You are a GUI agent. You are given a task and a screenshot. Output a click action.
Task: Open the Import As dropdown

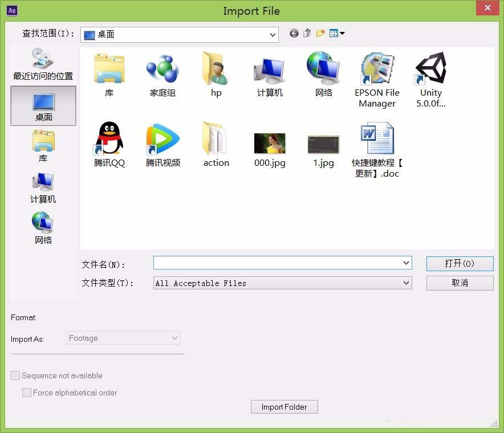[174, 338]
